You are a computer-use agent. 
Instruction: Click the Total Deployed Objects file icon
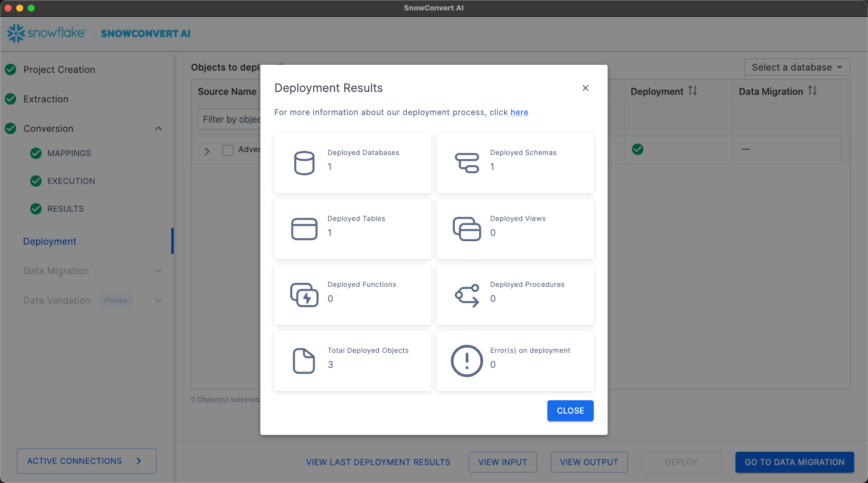(x=304, y=361)
